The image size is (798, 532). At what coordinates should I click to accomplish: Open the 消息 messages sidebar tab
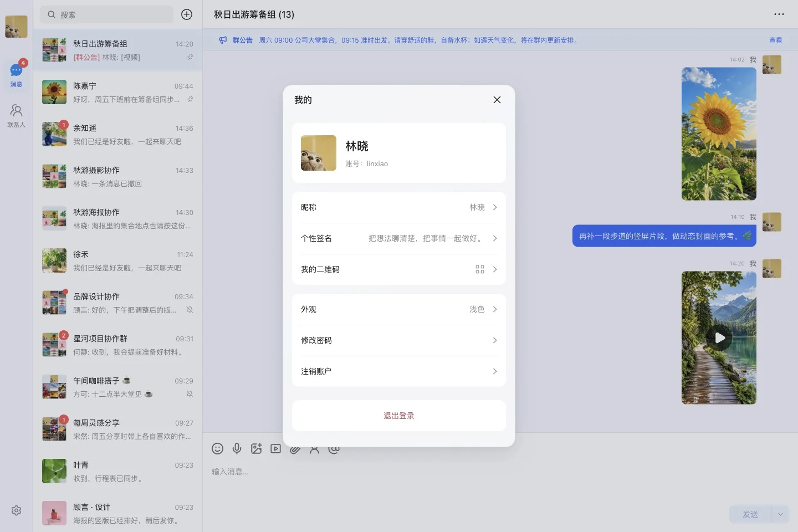pos(16,75)
